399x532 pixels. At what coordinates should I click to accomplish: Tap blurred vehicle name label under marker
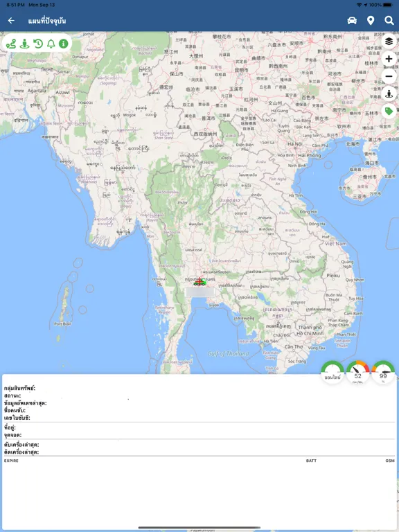click(x=200, y=292)
